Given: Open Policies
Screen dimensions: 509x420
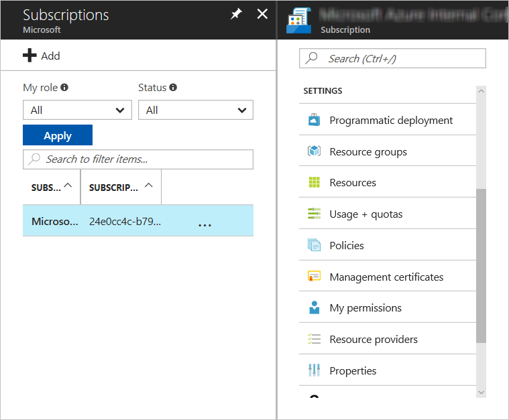Looking at the screenshot, I should [388, 245].
